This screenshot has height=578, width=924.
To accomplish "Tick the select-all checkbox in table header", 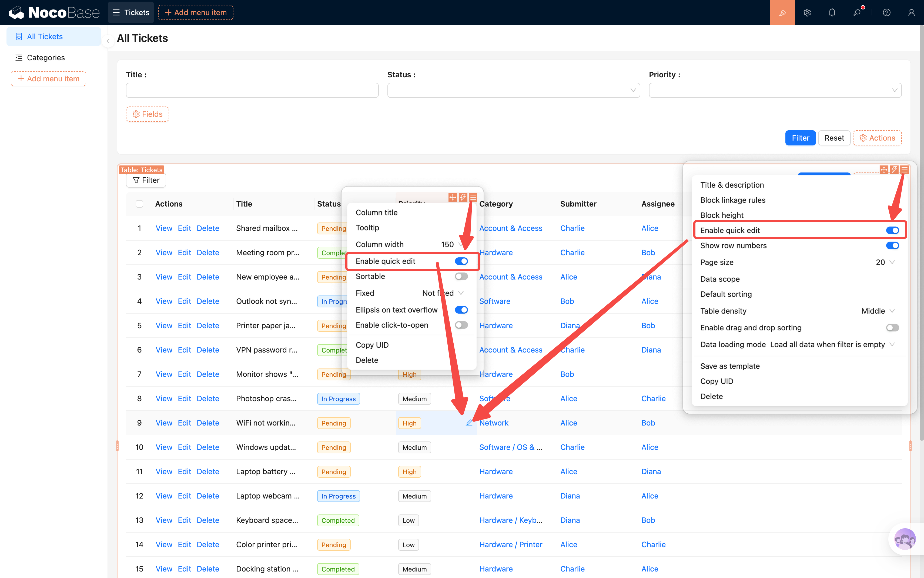I will tap(139, 204).
